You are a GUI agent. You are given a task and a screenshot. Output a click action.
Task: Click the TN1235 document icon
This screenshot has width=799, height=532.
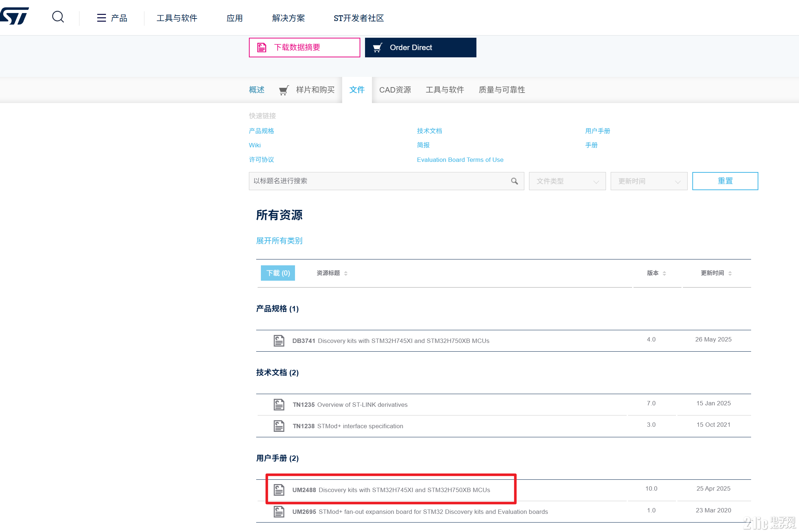(x=279, y=405)
